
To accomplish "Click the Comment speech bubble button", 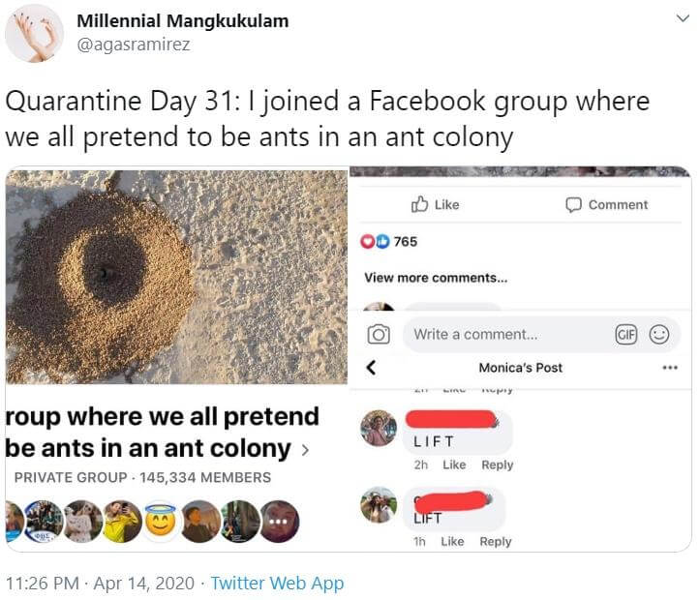I will click(x=606, y=204).
